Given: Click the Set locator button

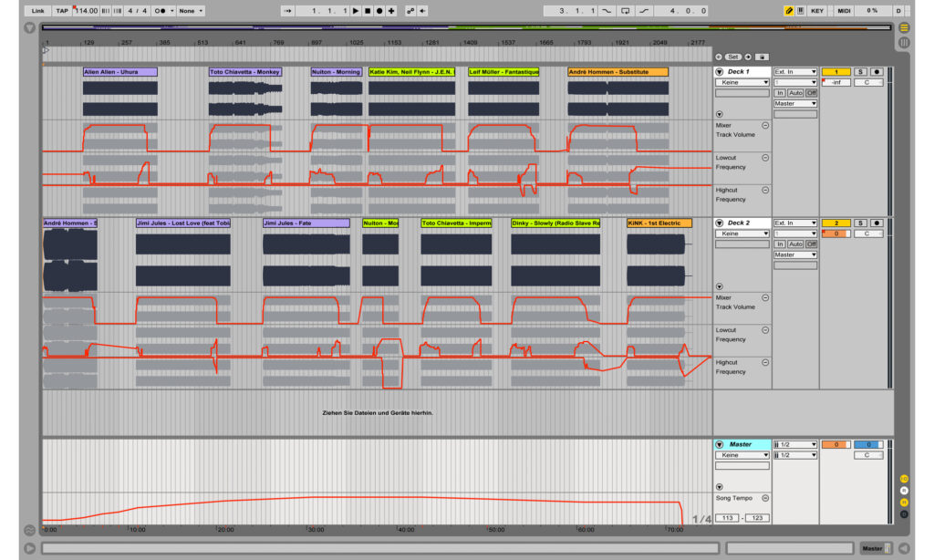Looking at the screenshot, I should point(733,57).
